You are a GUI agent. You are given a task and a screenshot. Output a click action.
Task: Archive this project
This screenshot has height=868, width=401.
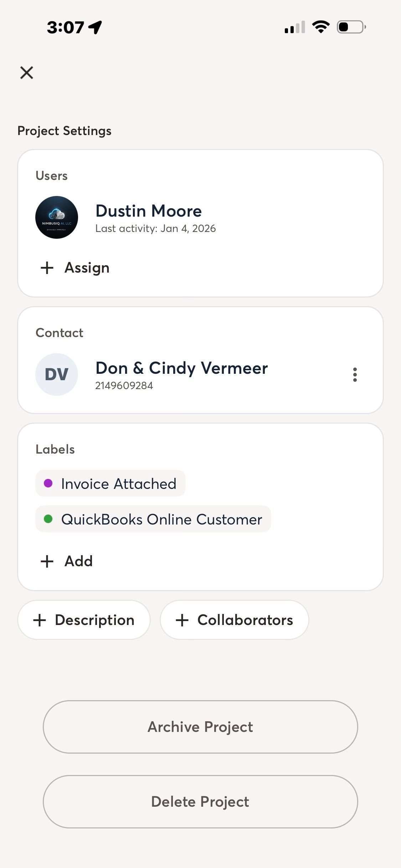click(200, 727)
